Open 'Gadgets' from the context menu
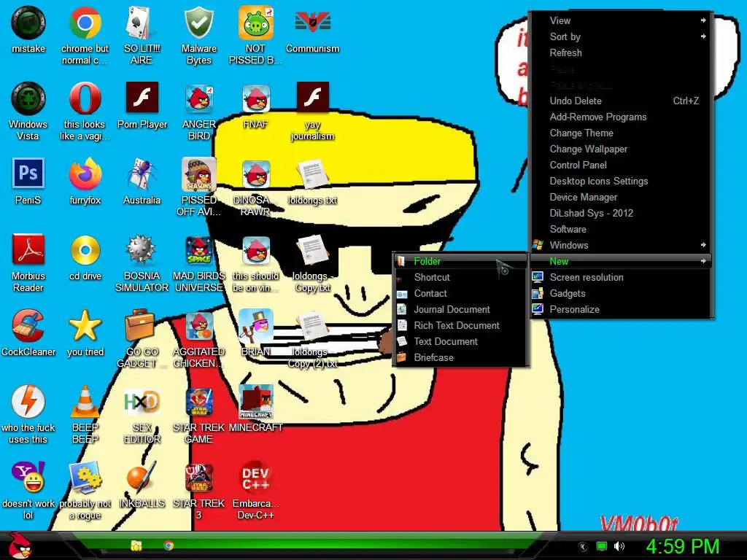The image size is (747, 560). click(622, 293)
